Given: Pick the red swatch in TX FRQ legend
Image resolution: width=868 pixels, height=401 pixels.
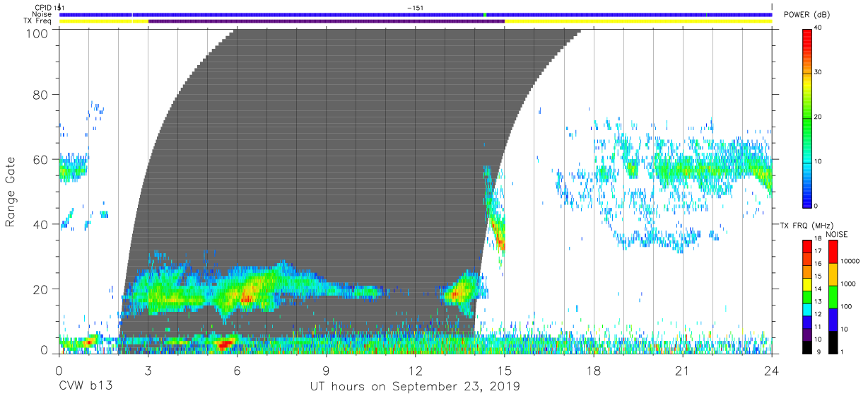Looking at the screenshot, I should [x=808, y=246].
